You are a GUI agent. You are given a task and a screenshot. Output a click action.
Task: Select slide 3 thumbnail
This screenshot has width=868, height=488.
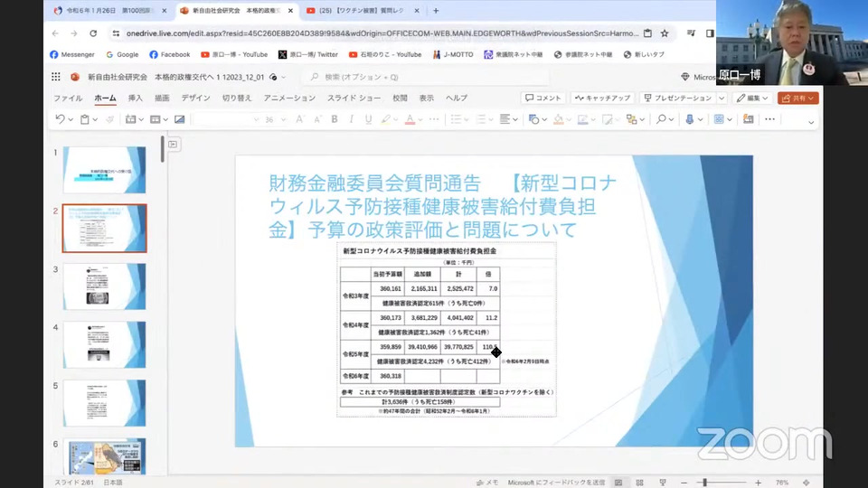[105, 286]
